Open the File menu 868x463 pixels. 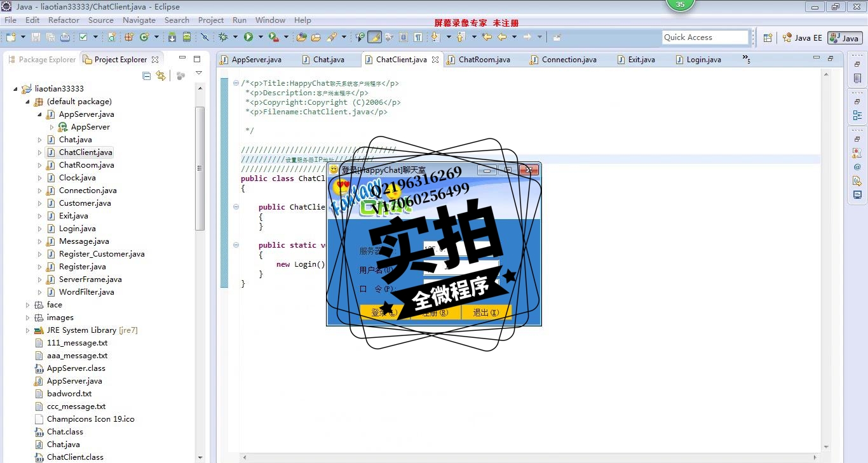[x=11, y=20]
